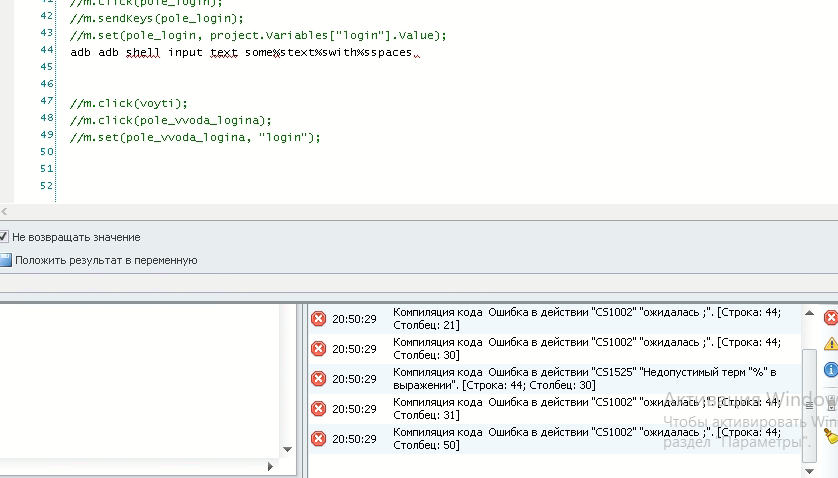838x478 pixels.
Task: Click the code editor's left scroll arrow
Action: (x=4, y=212)
